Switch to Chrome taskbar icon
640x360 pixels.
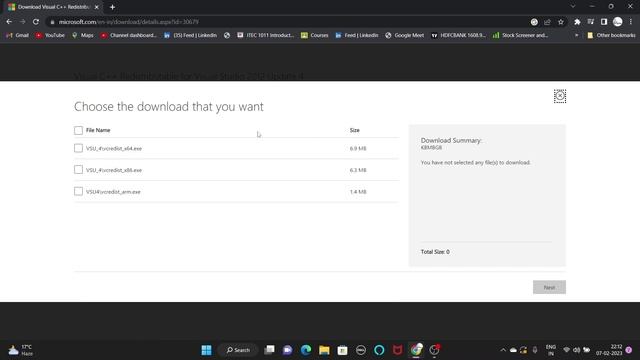point(416,350)
